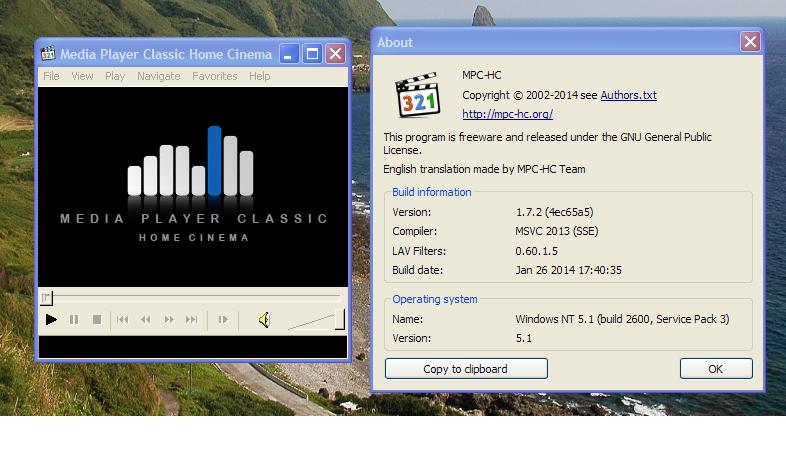786x464 pixels.
Task: Open the View menu
Action: pyautogui.click(x=82, y=76)
